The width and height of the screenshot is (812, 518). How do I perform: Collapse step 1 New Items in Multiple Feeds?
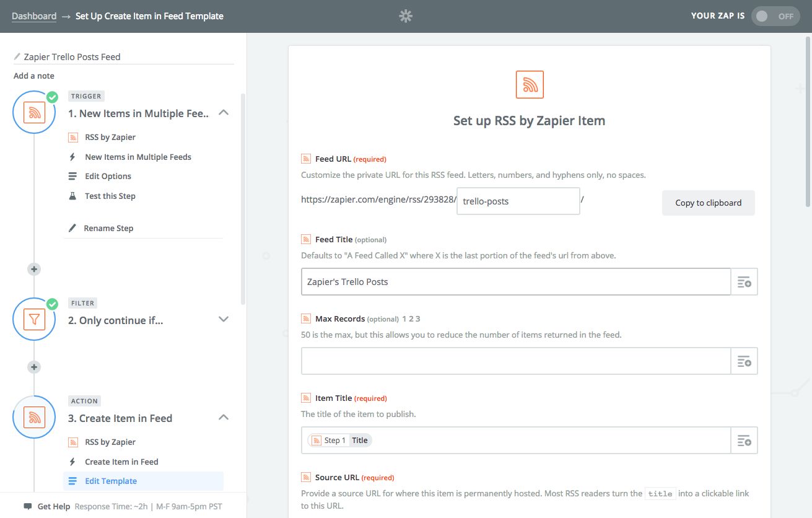224,113
